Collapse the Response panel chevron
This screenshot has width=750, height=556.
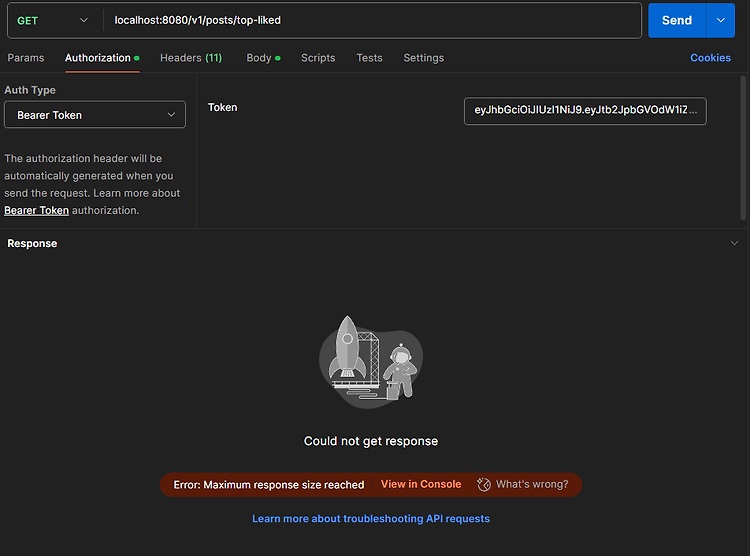734,243
